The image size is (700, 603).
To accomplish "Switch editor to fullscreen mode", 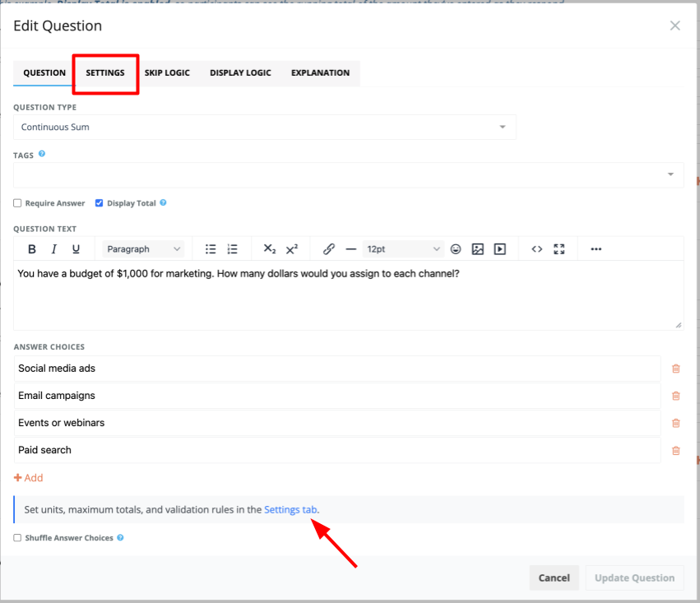I will click(559, 249).
